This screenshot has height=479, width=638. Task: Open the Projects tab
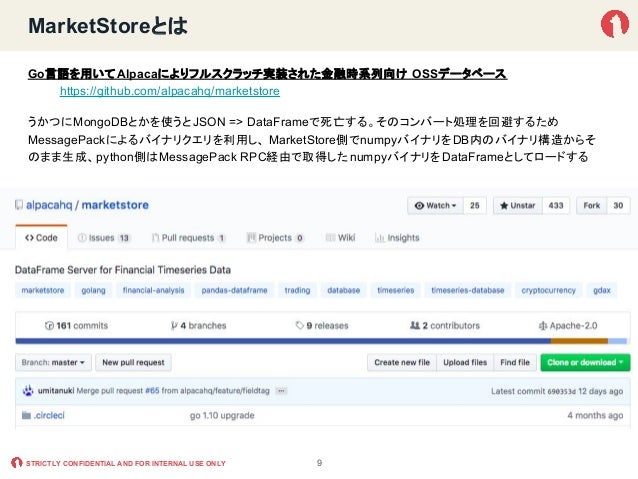[x=275, y=238]
